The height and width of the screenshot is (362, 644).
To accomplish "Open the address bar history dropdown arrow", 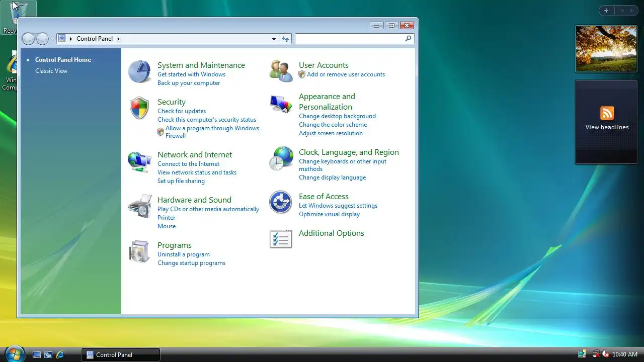I will (274, 39).
